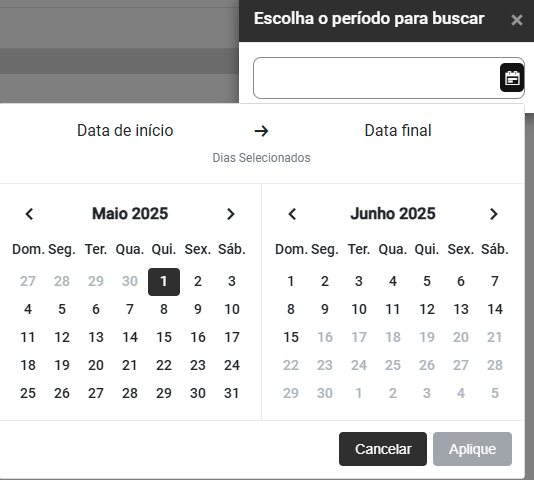Choose June 7 in the Junho calendar
Image resolution: width=534 pixels, height=480 pixels.
[x=495, y=281]
